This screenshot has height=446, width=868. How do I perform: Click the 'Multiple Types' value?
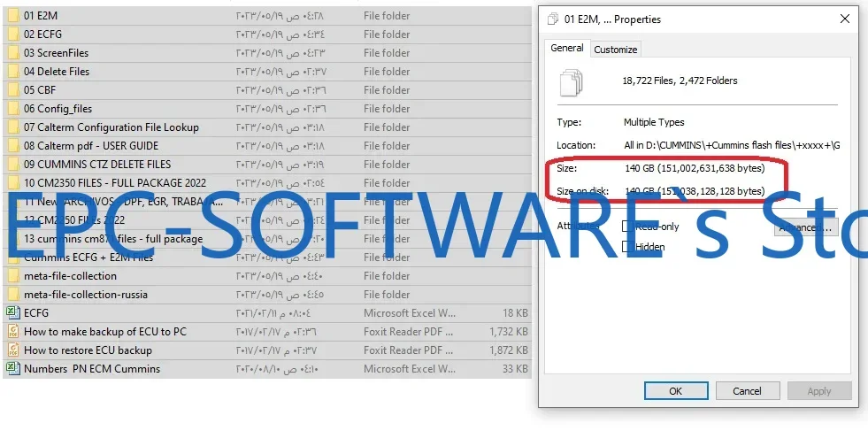click(654, 122)
